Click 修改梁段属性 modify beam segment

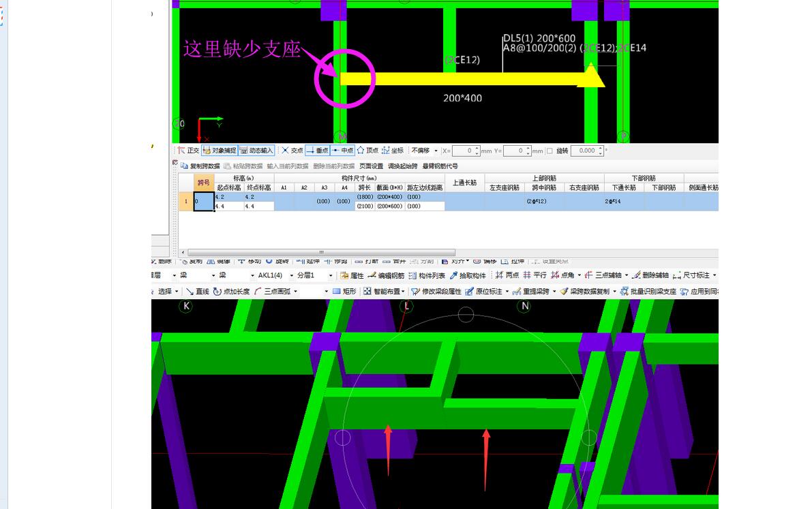click(x=436, y=292)
